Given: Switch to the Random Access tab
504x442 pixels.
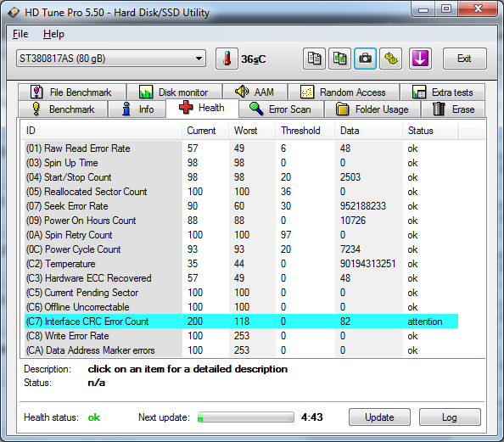Looking at the screenshot, I should pos(344,92).
